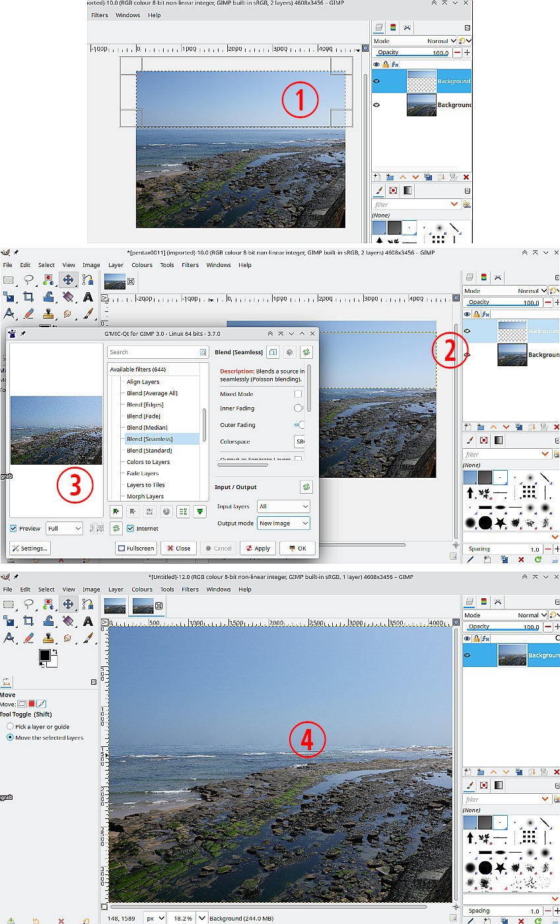The height and width of the screenshot is (924, 560).
Task: Click the refresh icon beside the Internet checkbox
Action: pos(116,528)
